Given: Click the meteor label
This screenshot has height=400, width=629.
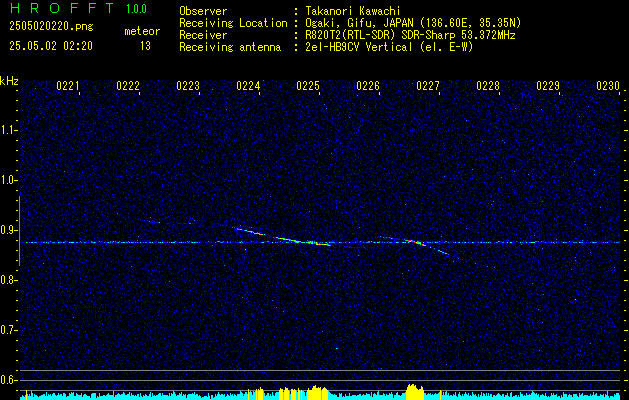Looking at the screenshot, I should click(x=142, y=31).
